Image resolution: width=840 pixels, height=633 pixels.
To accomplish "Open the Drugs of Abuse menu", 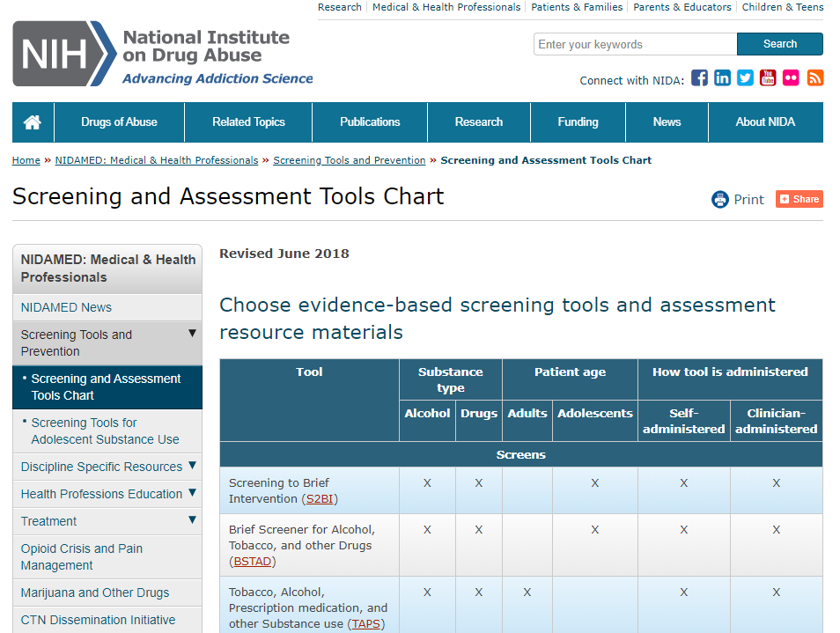I will [x=119, y=122].
